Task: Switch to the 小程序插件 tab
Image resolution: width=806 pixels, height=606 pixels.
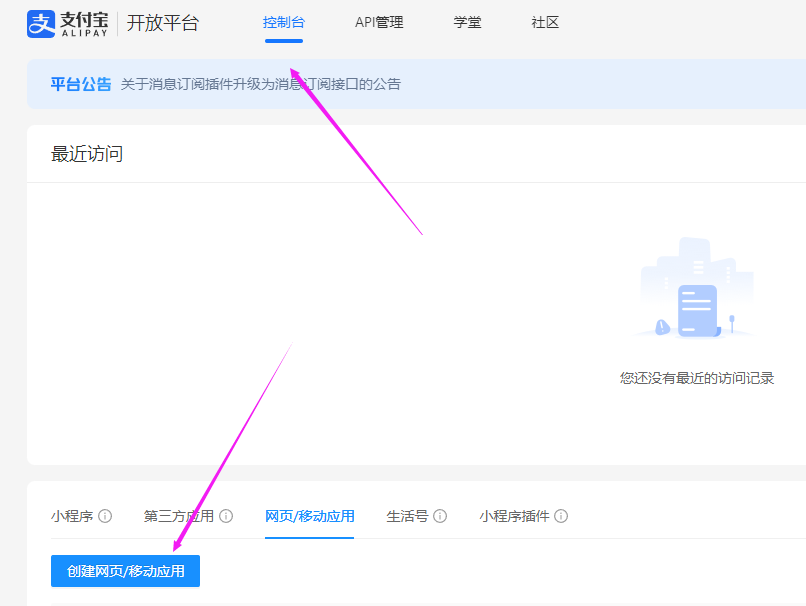Action: [x=514, y=516]
